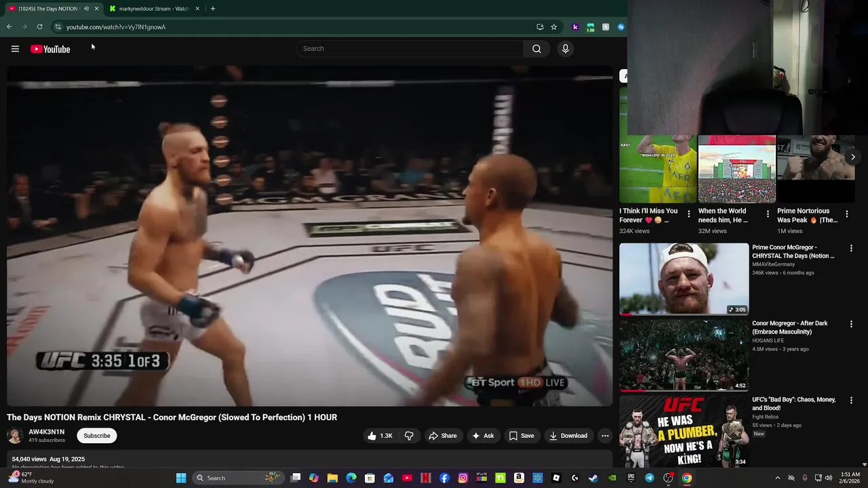
Task: Open options for 'I Think I'll Miss You Forever' short
Action: (689, 213)
